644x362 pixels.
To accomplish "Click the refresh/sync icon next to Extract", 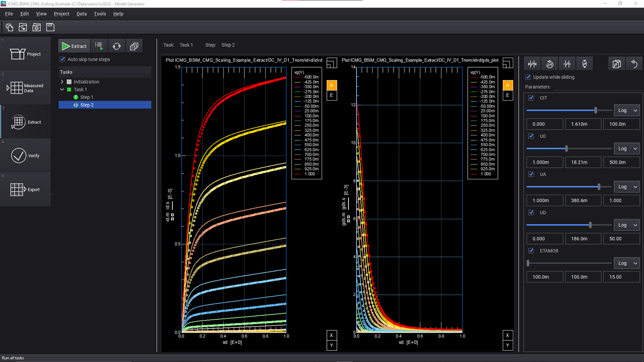I will tap(117, 46).
